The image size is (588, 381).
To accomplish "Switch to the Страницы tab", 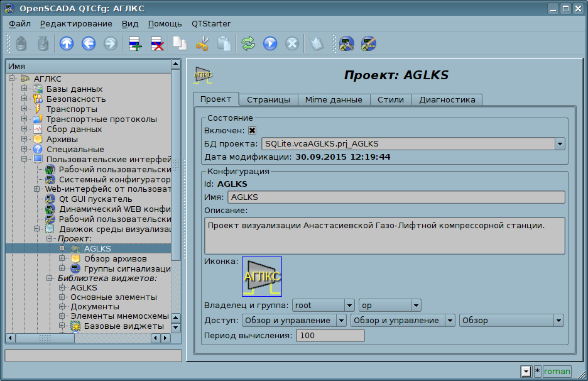I will (268, 99).
